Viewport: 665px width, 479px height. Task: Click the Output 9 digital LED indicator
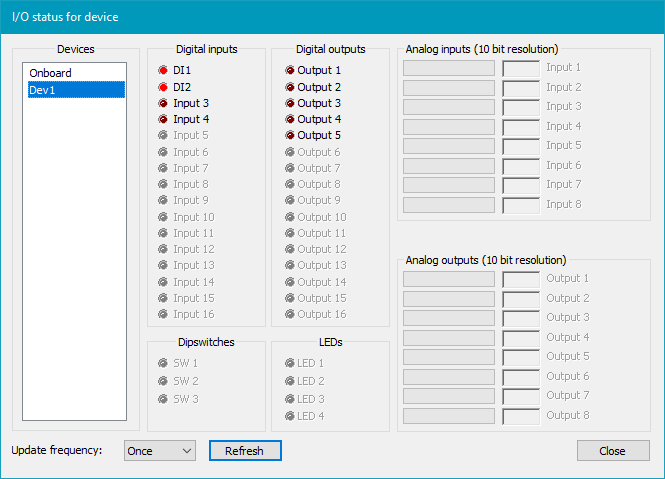290,200
